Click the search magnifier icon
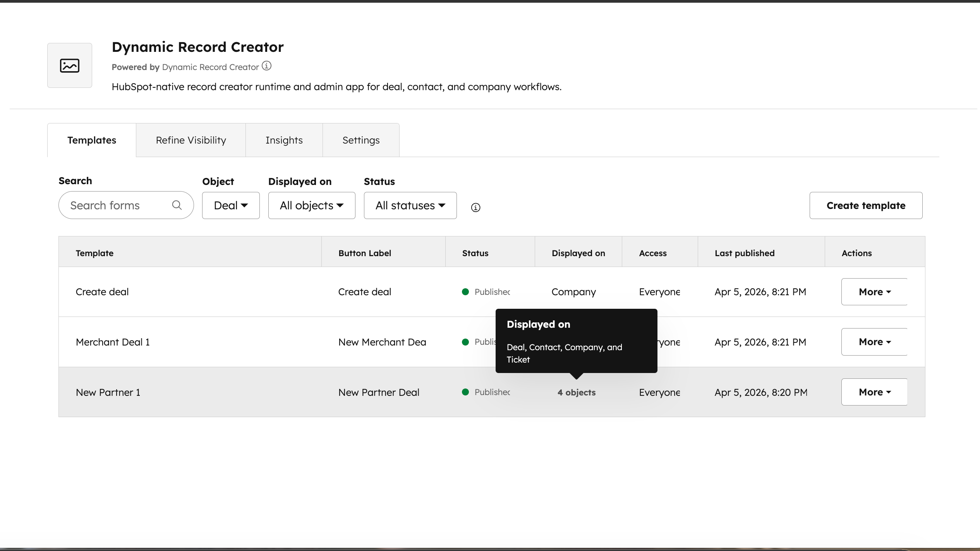This screenshot has width=980, height=551. [177, 205]
